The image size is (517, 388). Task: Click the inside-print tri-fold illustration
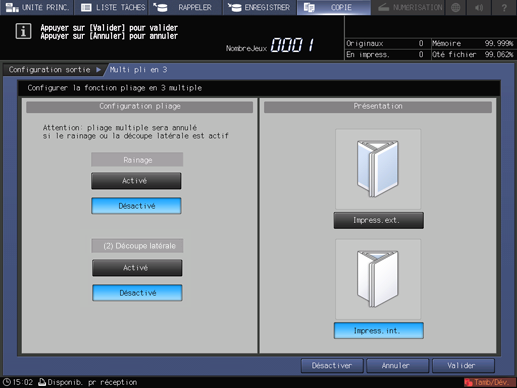point(378,279)
